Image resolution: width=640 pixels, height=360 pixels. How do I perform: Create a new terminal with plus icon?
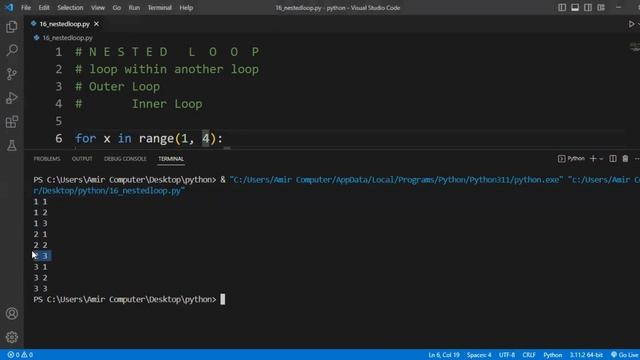point(593,158)
